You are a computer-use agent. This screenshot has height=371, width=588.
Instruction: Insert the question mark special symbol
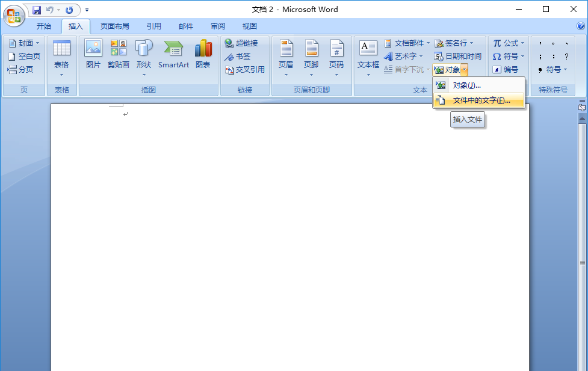tap(566, 56)
